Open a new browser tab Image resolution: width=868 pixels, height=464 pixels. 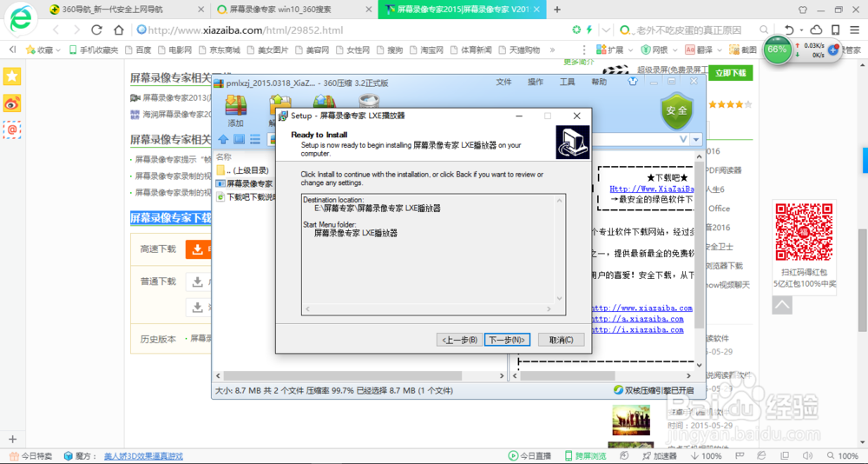click(x=557, y=10)
